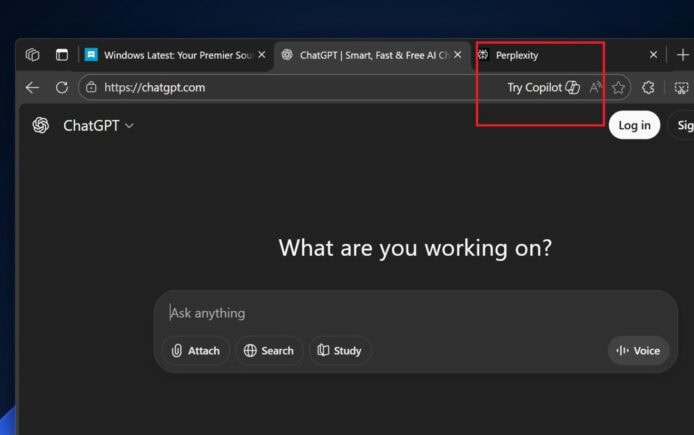Close the Windows Latest tab
694x435 pixels.
point(262,55)
